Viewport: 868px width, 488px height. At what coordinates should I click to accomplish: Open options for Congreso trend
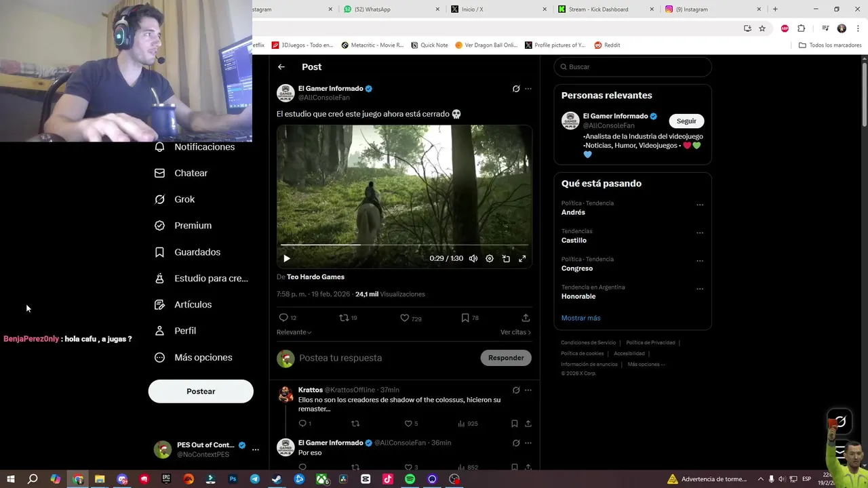pos(700,261)
